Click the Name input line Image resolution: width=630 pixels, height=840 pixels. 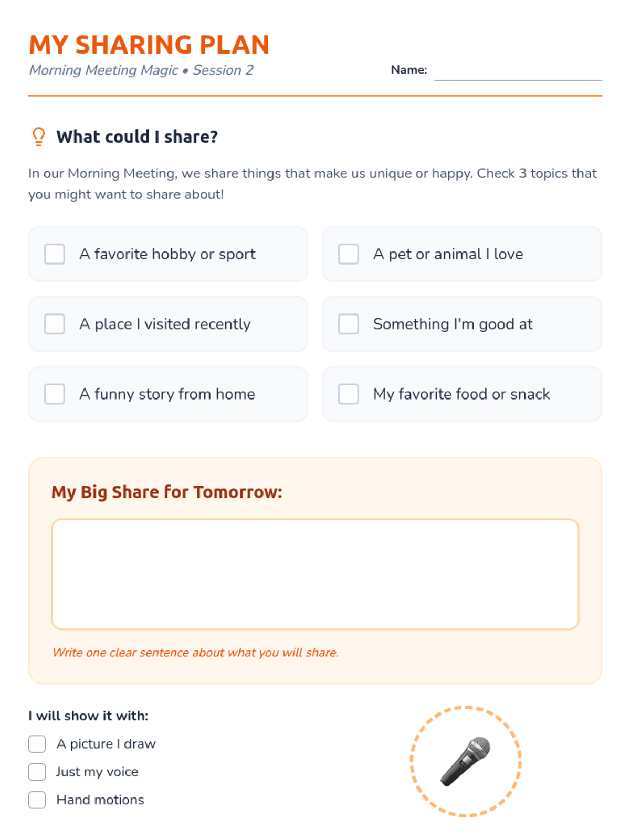[518, 71]
